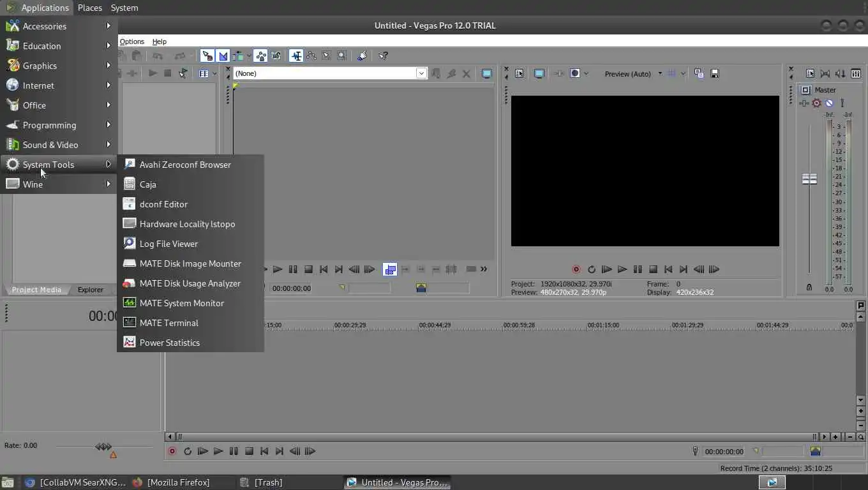The image size is (868, 490).
Task: Click timeline zoom in time plus button
Action: point(835,437)
